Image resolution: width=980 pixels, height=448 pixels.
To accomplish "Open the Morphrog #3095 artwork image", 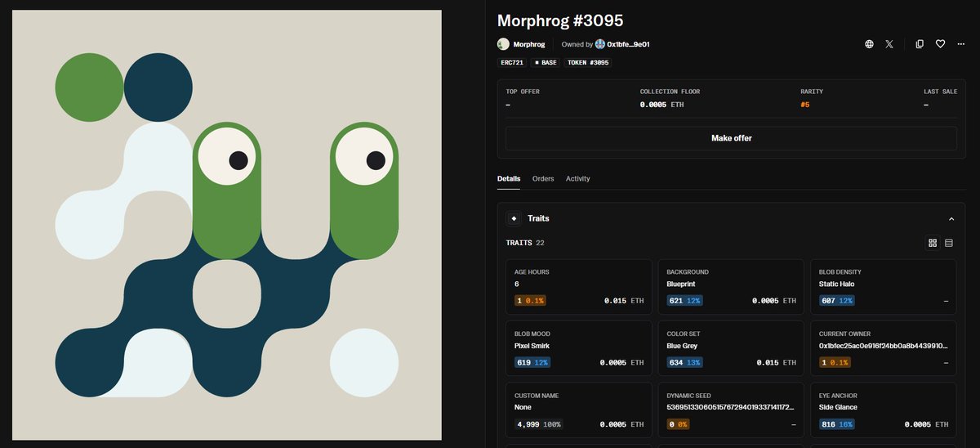I will pos(226,225).
